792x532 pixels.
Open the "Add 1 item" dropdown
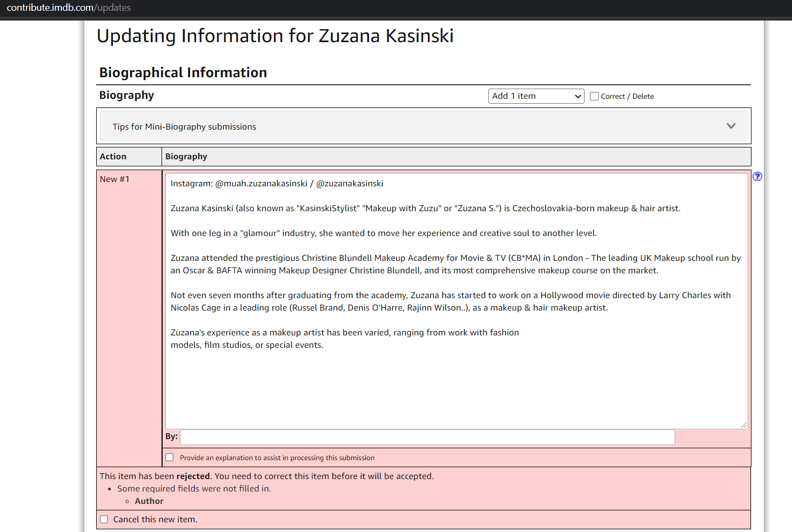coord(536,96)
